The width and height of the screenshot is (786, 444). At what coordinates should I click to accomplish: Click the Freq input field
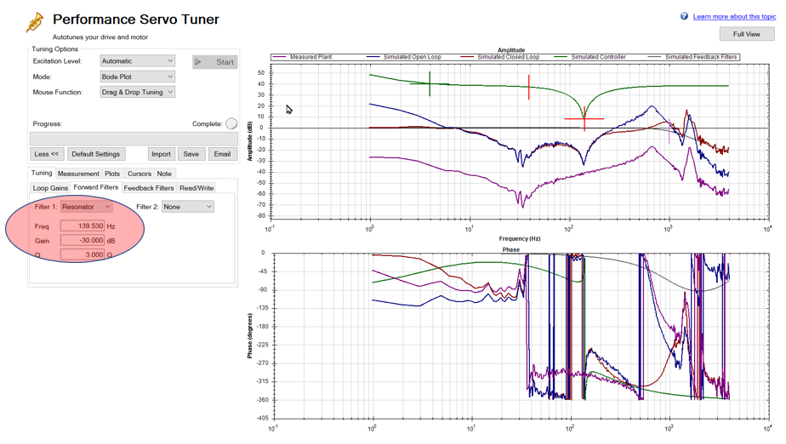[82, 226]
